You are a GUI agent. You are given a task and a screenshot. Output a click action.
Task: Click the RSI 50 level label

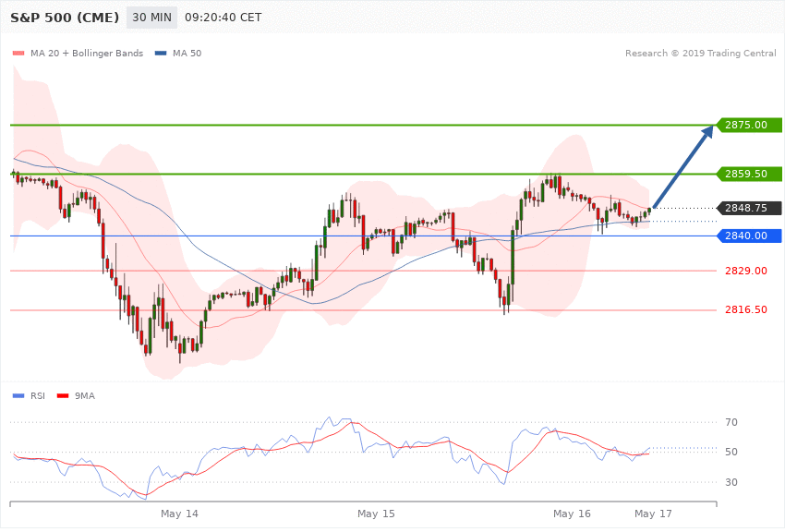[731, 452]
